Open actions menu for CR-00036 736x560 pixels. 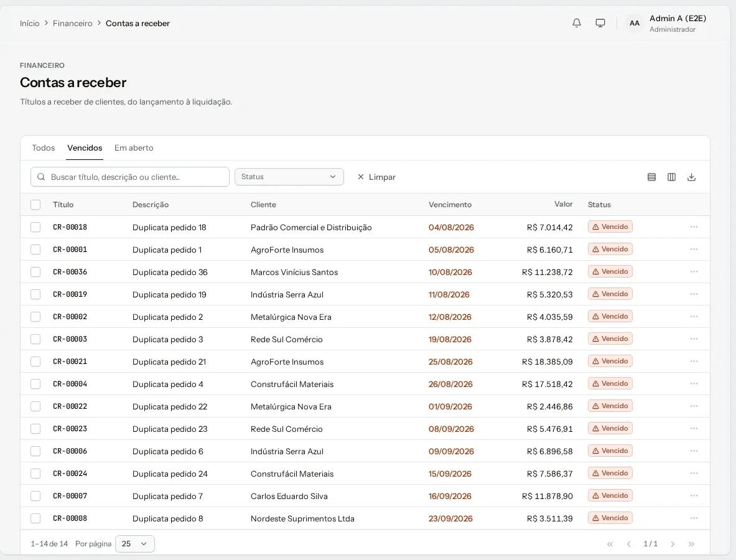click(x=694, y=272)
